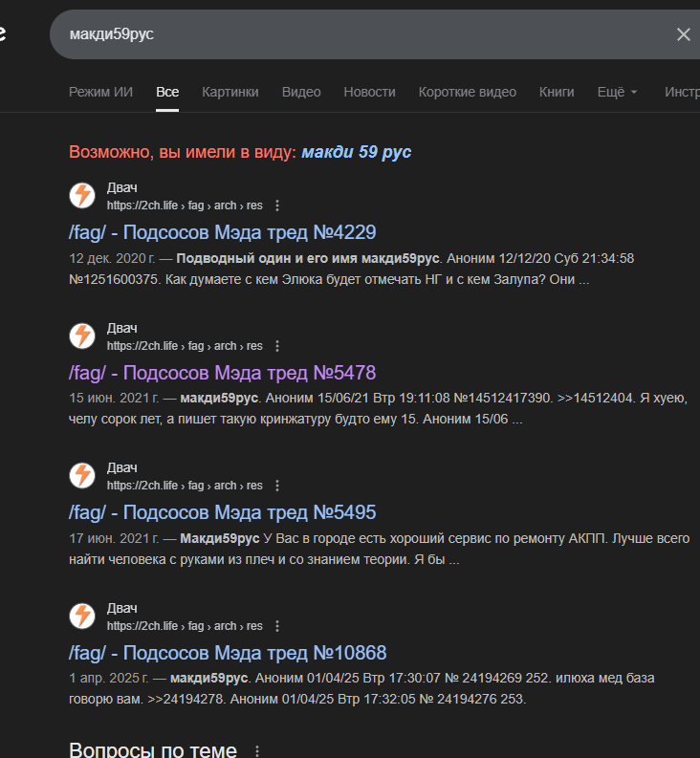
Task: Click the 2ch.life URL above тред №5495
Action: click(x=185, y=486)
